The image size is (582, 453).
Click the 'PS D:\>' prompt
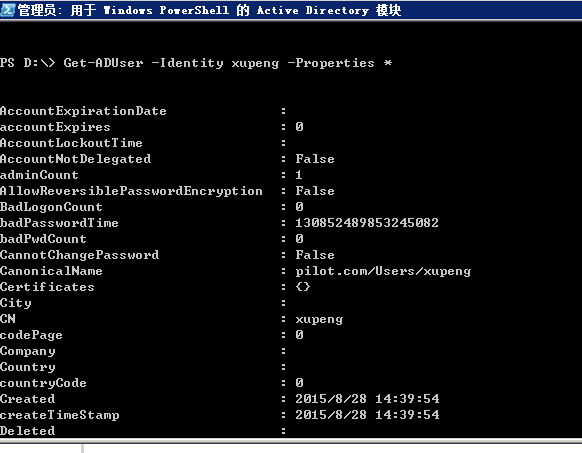point(27,63)
